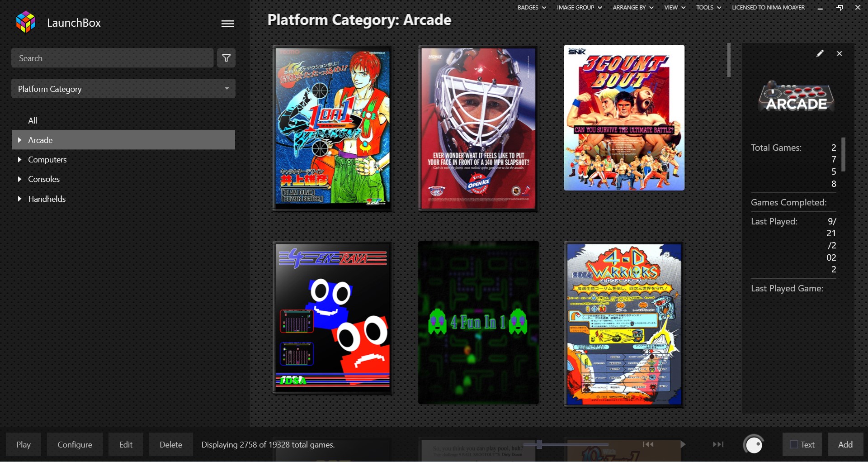The image size is (868, 462).
Task: Select the 4-D Warriors cover
Action: [624, 324]
